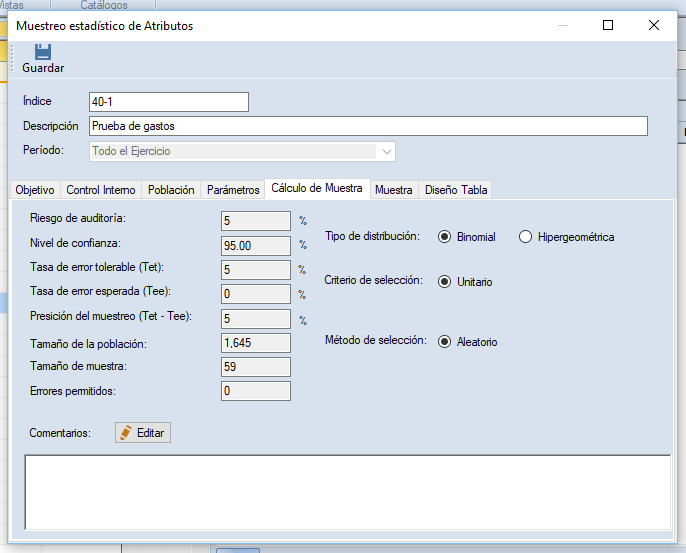Click the Descripción text field

click(367, 126)
